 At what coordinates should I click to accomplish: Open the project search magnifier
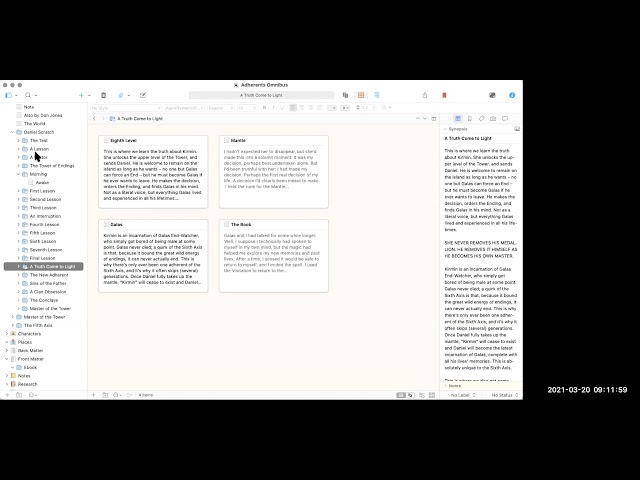(28, 95)
